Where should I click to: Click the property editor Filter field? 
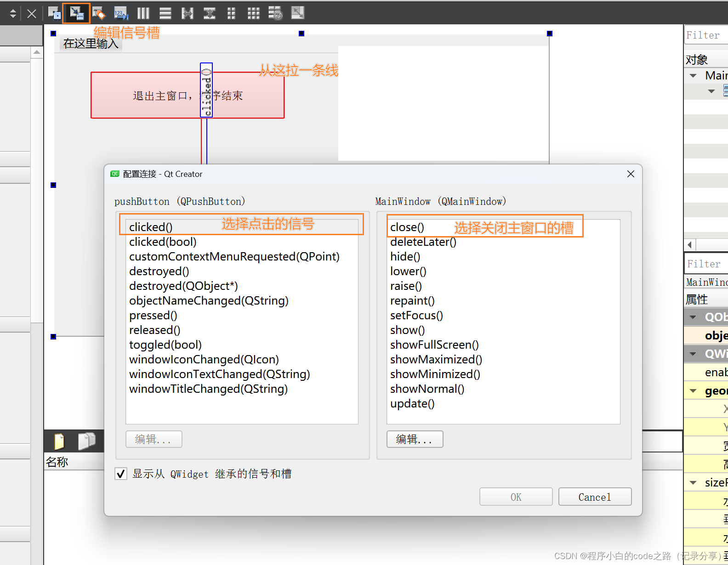tap(706, 264)
